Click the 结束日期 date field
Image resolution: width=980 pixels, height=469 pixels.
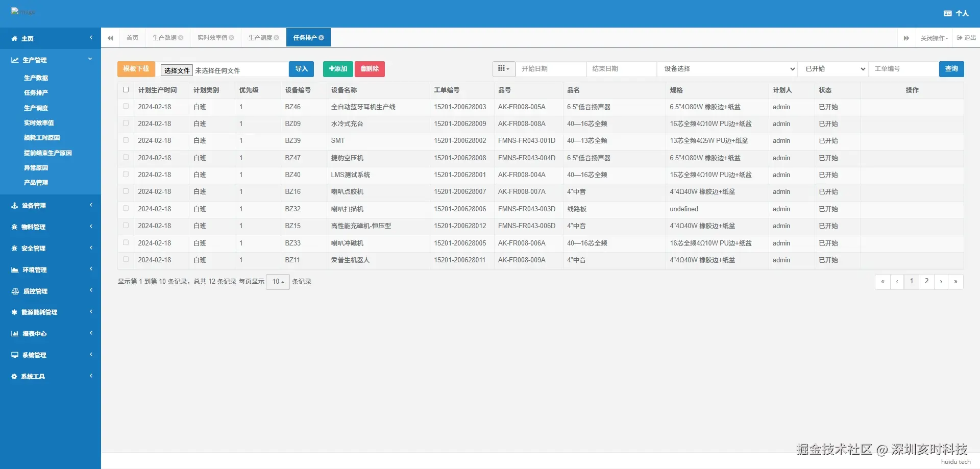click(x=621, y=69)
